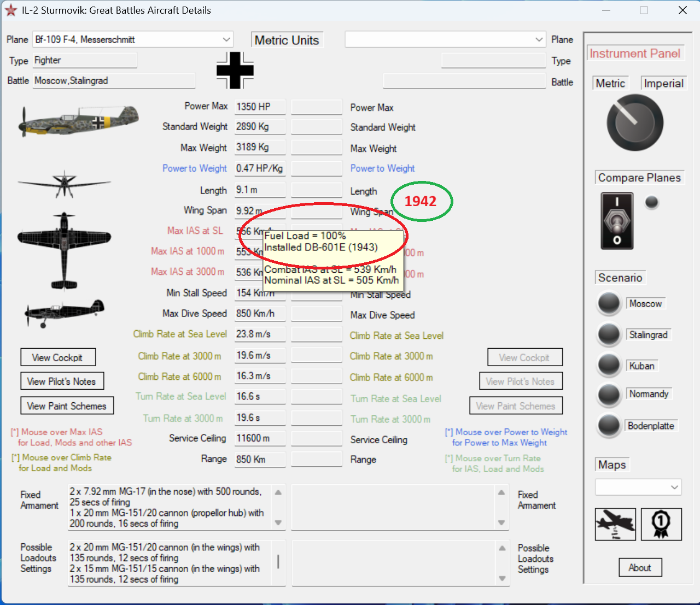Viewport: 700px width, 605px height.
Task: Open the About button
Action: click(x=640, y=568)
